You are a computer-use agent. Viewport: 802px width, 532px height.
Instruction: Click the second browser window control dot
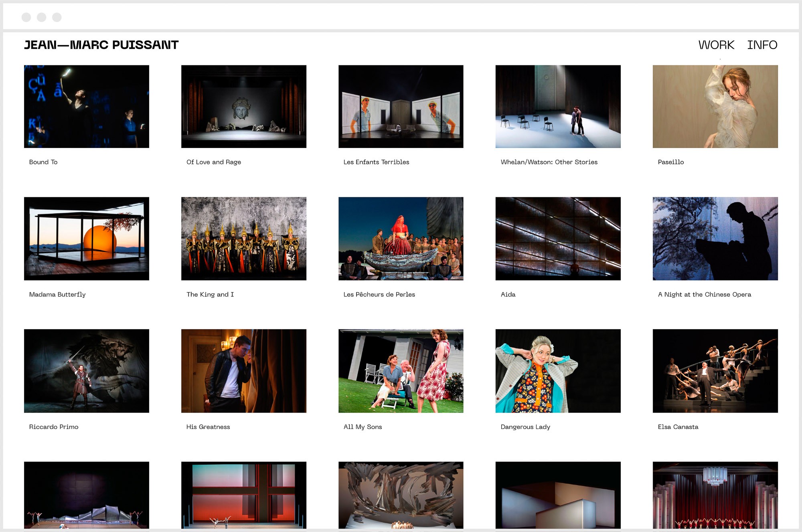tap(41, 17)
